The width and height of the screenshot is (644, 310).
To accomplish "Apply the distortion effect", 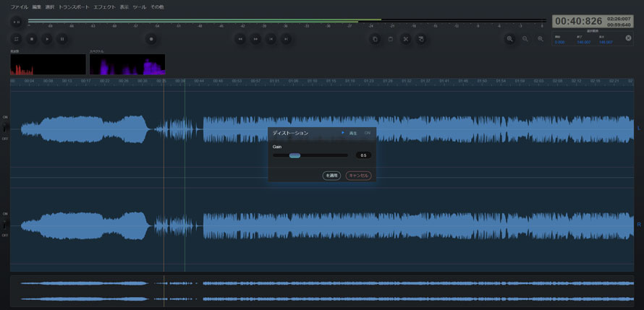I will [331, 176].
